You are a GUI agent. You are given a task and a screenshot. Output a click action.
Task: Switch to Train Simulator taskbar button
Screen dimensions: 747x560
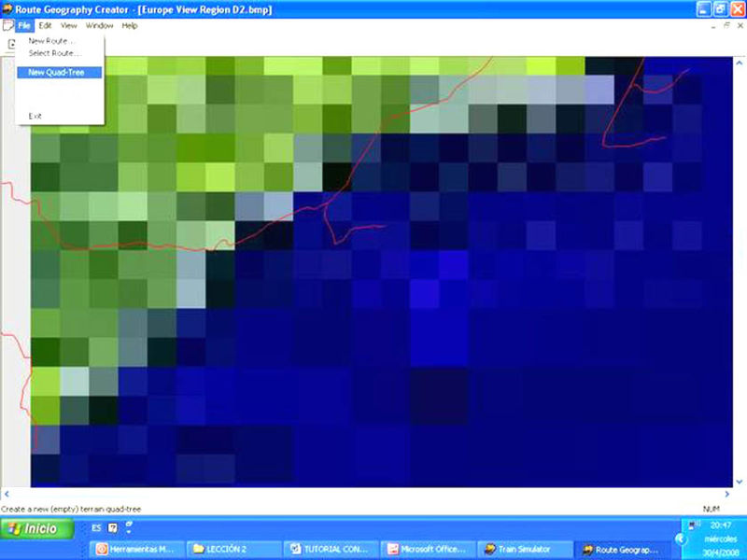(x=522, y=550)
